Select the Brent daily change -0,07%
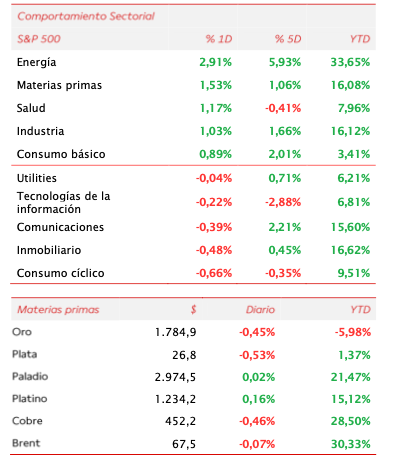 tap(257, 444)
